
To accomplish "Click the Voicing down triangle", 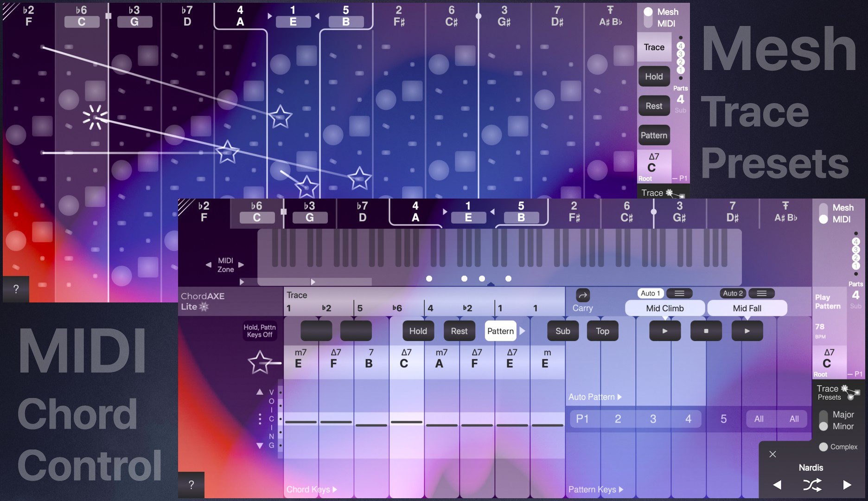I will click(260, 446).
